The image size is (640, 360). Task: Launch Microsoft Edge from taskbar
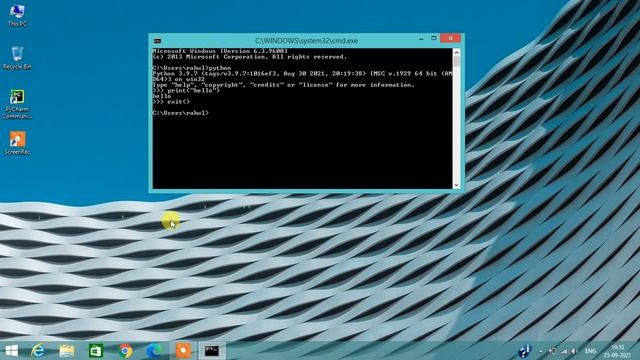click(154, 351)
